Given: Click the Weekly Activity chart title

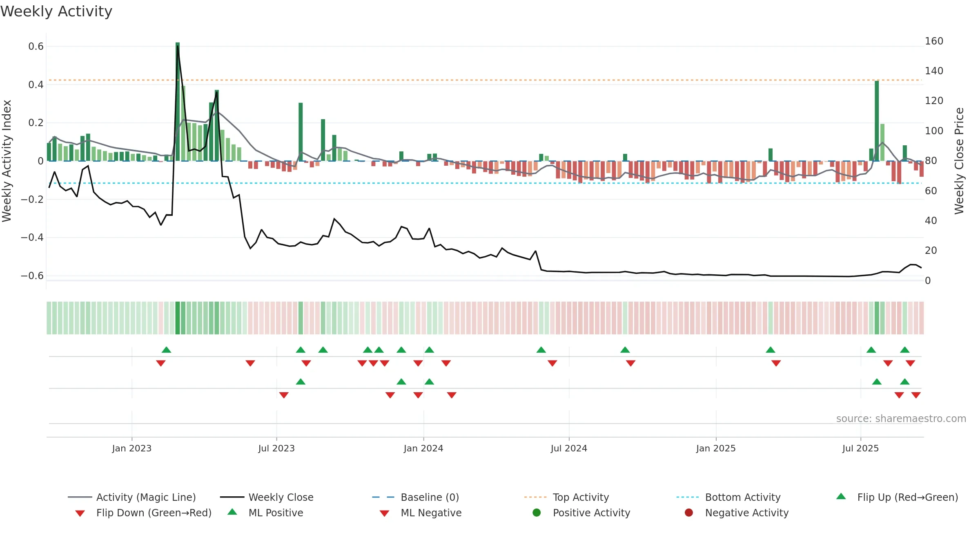Looking at the screenshot, I should pyautogui.click(x=56, y=11).
